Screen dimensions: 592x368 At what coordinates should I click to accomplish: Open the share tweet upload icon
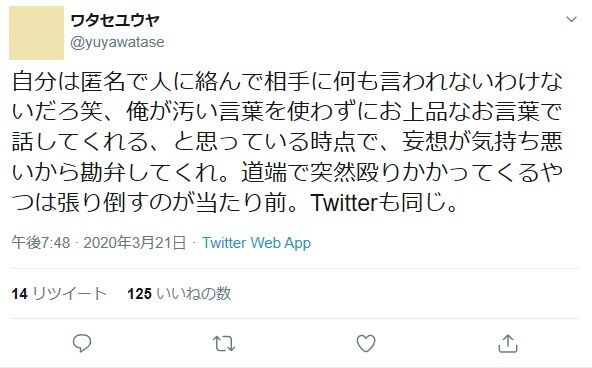click(508, 343)
